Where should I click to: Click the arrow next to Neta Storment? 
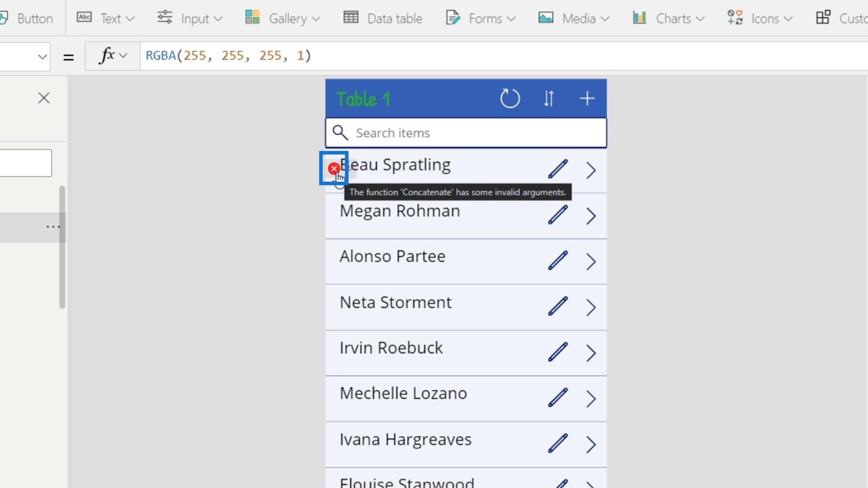(x=591, y=308)
